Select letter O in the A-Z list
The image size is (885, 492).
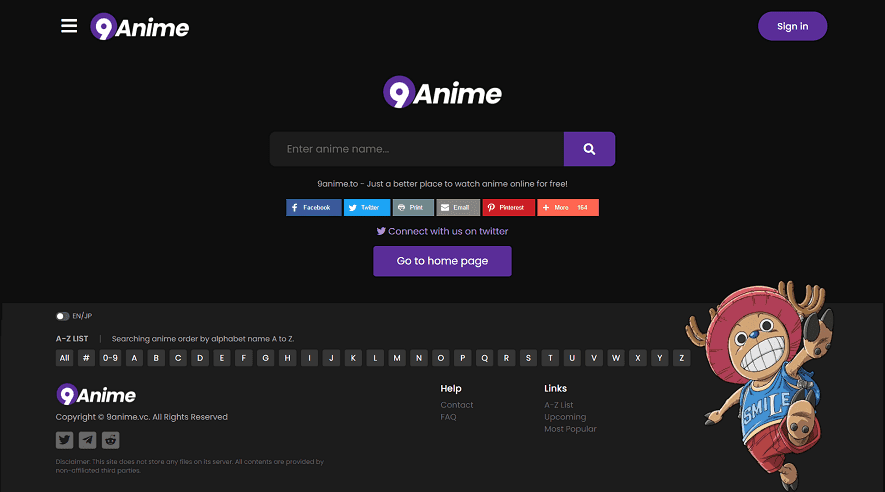pyautogui.click(x=441, y=358)
